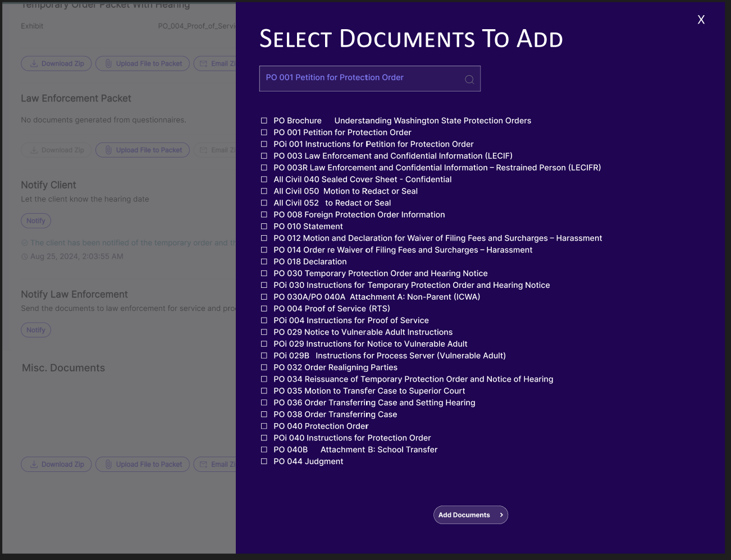Click Download Zip in the Temporary Order Packet
The height and width of the screenshot is (560, 731).
click(x=56, y=63)
